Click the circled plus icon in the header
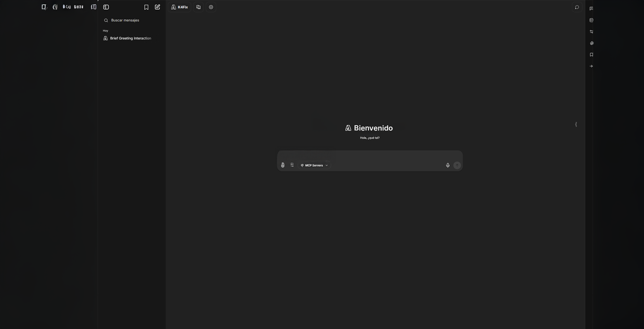This screenshot has height=329, width=644. tap(211, 7)
